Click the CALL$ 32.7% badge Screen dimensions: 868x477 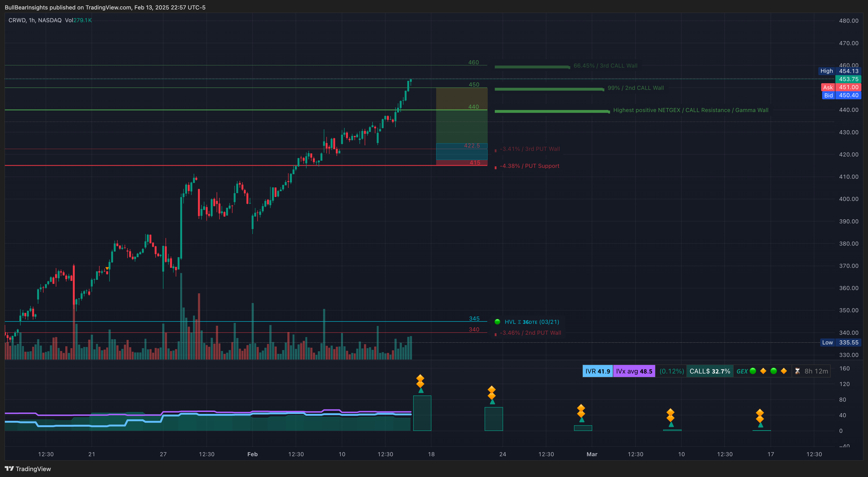[x=710, y=371]
